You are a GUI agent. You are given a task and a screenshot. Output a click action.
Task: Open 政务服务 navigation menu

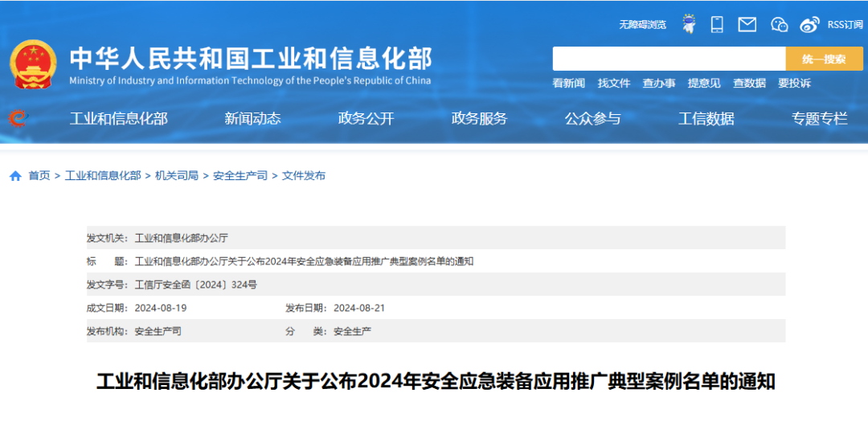(x=479, y=118)
